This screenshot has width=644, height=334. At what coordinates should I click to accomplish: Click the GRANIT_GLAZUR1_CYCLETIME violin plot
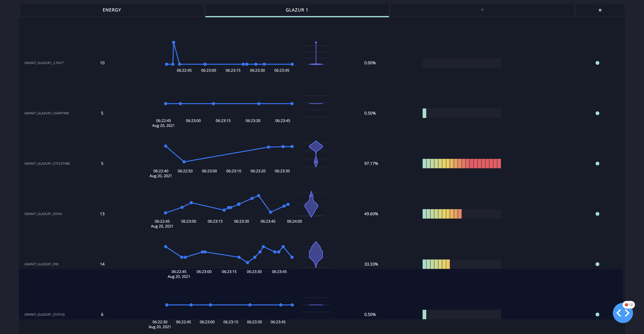(x=316, y=154)
